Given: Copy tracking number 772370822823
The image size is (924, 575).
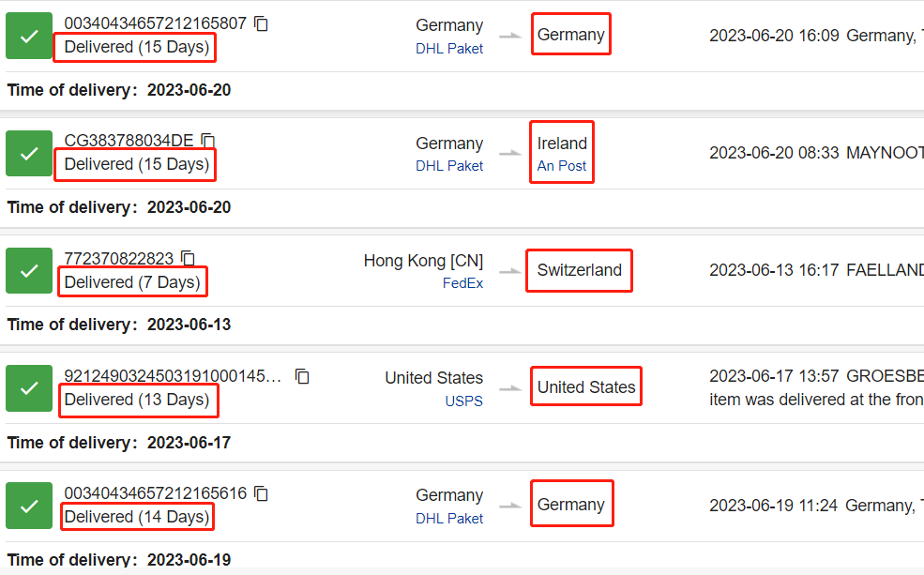Looking at the screenshot, I should (x=188, y=258).
